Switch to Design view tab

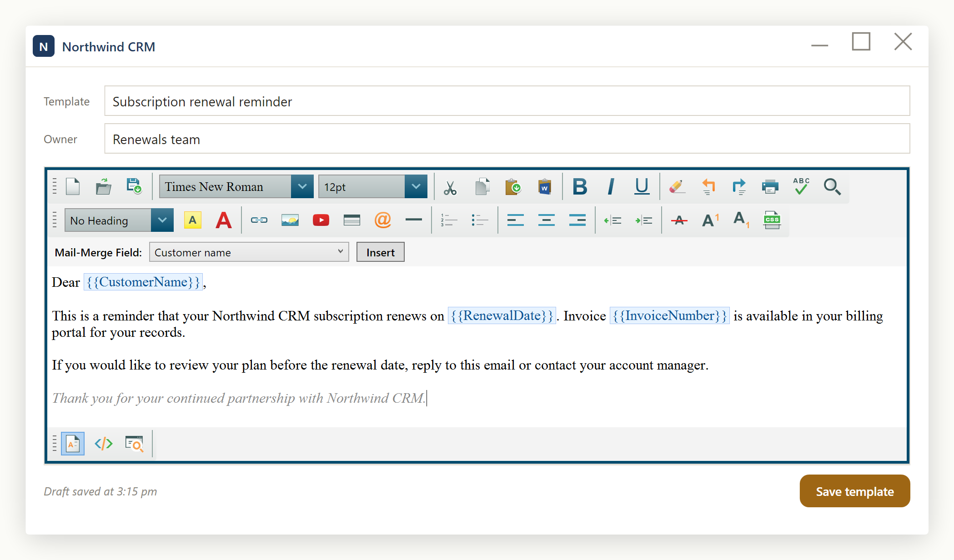click(x=73, y=444)
